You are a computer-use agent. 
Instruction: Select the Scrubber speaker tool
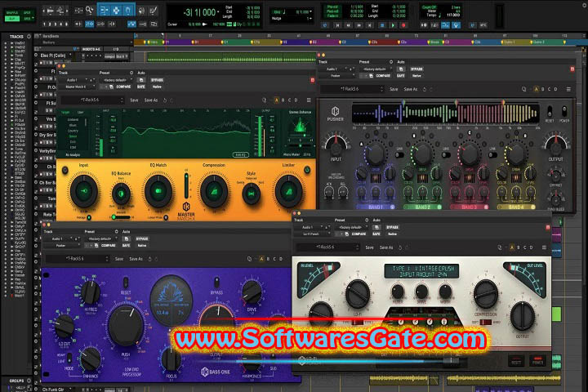[x=142, y=11]
